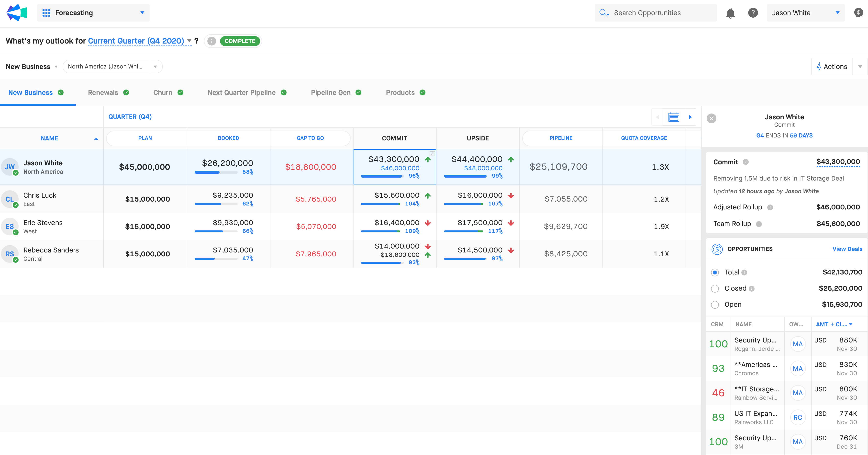Click the calendar period icon
Screen dimensions: 868x455
[x=674, y=117]
